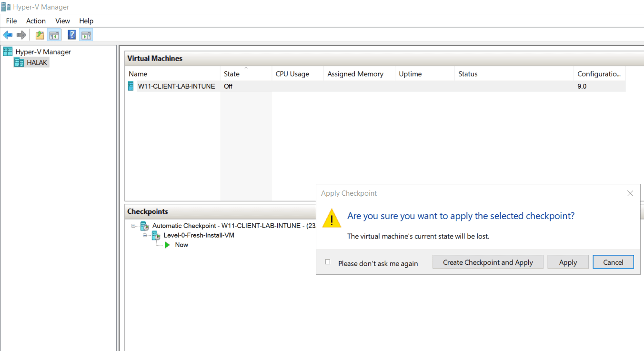Screen dimensions: 644x351
Task: Collapse the Automatic Checkpoint tree node
Action: [134, 226]
